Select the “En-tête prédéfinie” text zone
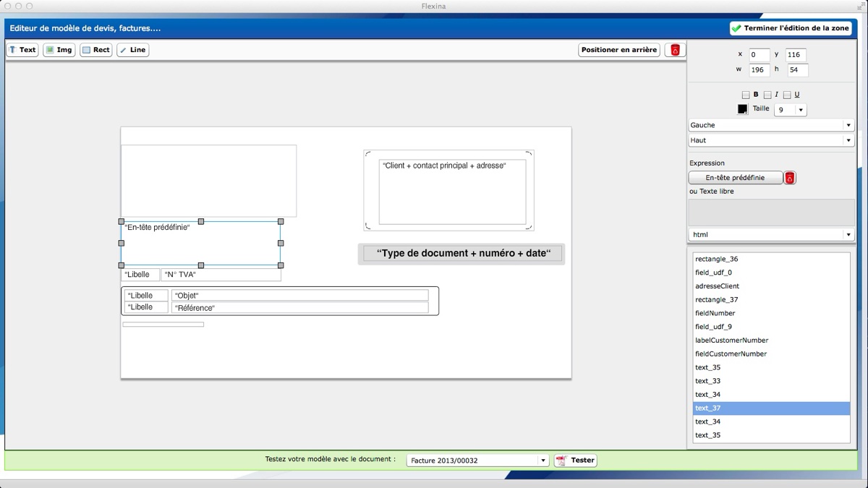868x488 pixels. 201,243
